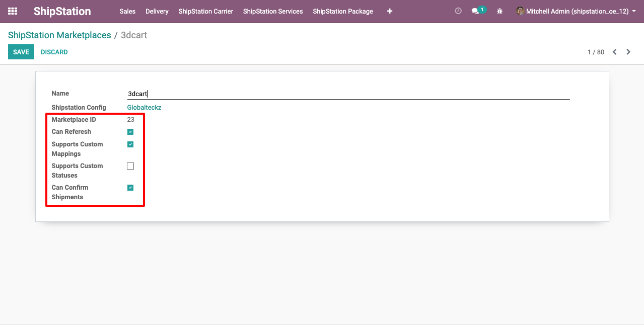Open ShipStation Services menu
The width and height of the screenshot is (644, 325).
click(273, 11)
